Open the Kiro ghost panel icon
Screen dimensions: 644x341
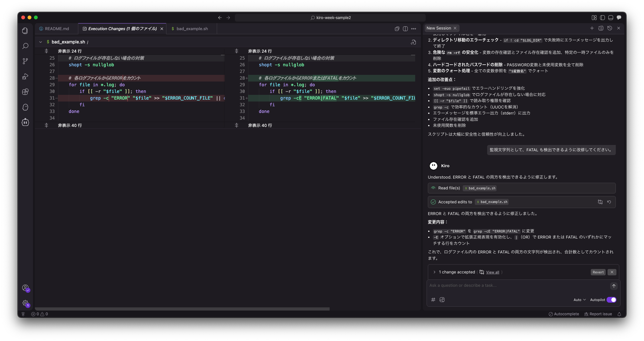click(25, 107)
